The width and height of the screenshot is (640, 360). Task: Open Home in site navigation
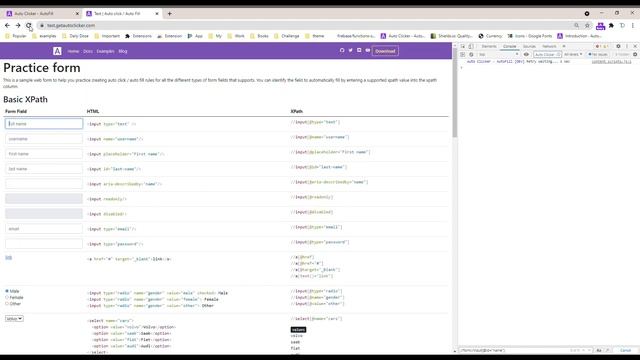tap(73, 51)
